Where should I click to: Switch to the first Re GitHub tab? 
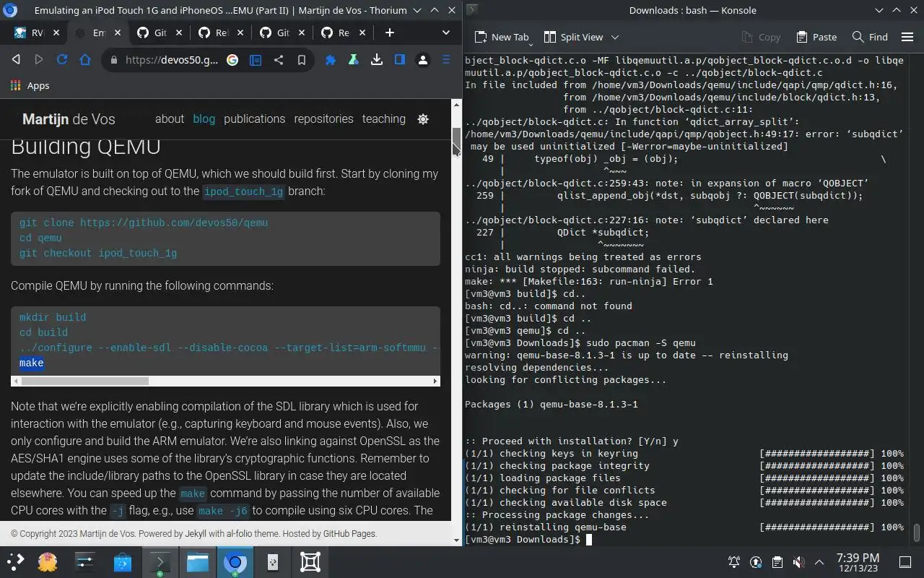point(213,33)
